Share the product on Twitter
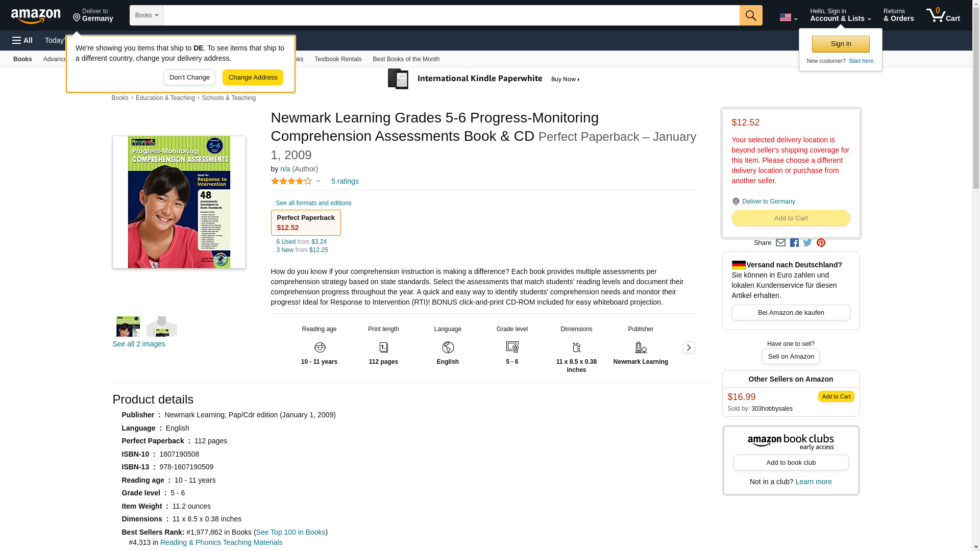The width and height of the screenshot is (980, 551). (807, 243)
